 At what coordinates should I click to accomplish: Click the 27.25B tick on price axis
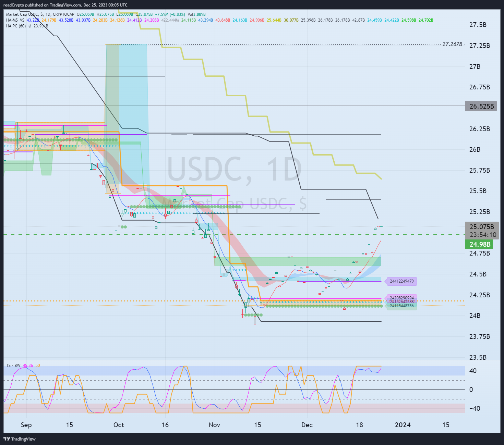pyautogui.click(x=479, y=46)
